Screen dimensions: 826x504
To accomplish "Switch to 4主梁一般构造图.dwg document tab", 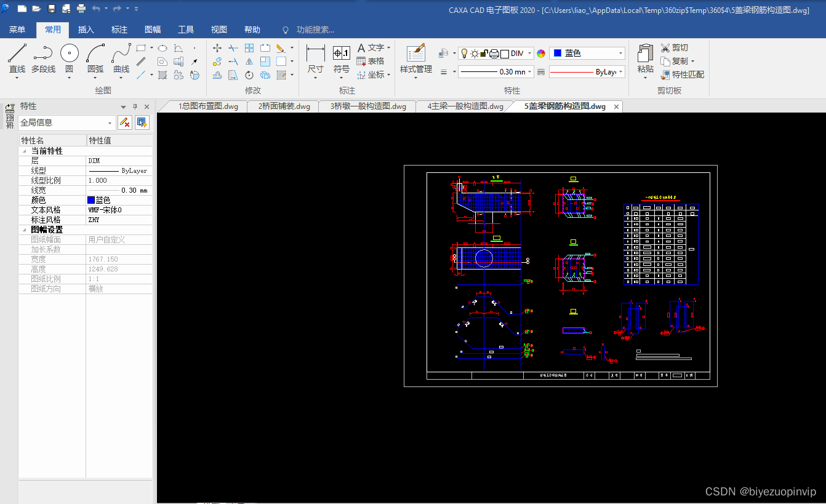I will click(x=465, y=106).
